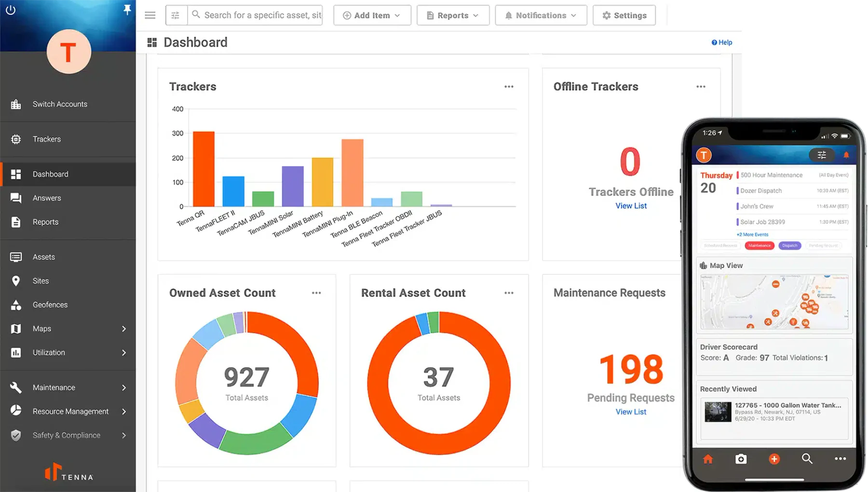868x492 pixels.
Task: Expand the Maps submenu chevron
Action: (124, 329)
